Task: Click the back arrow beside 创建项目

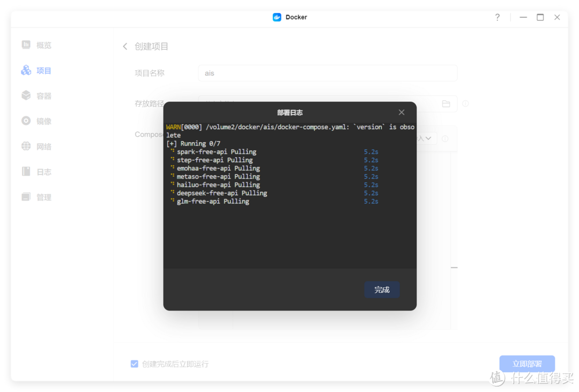Action: pos(125,46)
